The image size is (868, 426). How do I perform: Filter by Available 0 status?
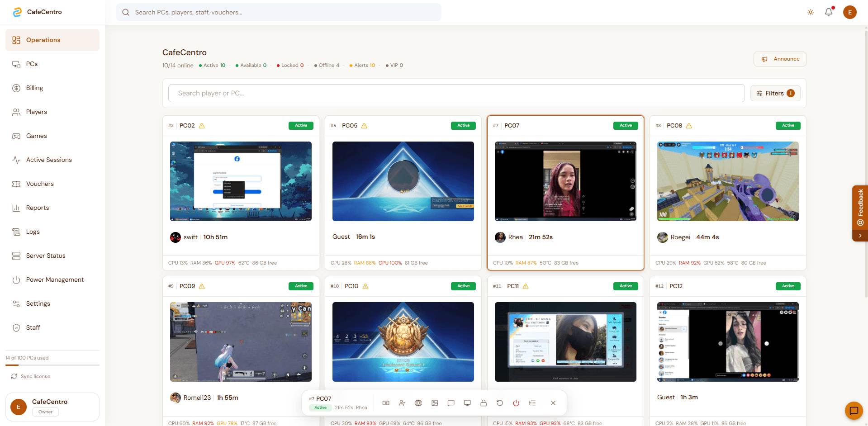click(251, 65)
